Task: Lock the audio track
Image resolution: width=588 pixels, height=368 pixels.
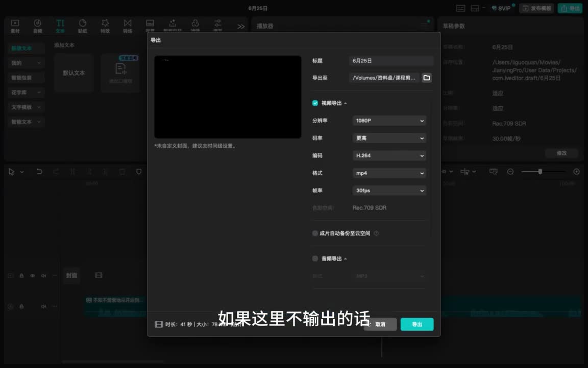Action: point(21,306)
